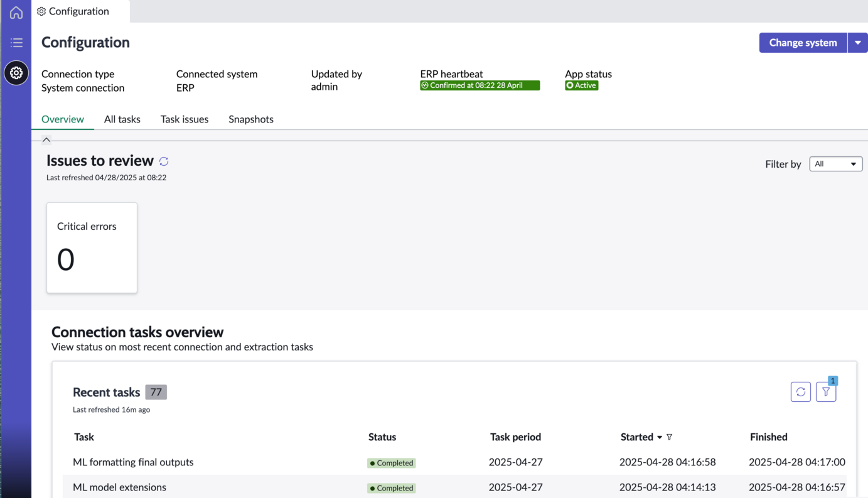Click the filter badge showing 1

click(x=833, y=381)
